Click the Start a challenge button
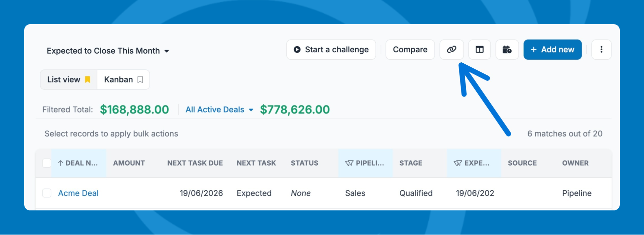This screenshot has height=235, width=644. (x=331, y=50)
